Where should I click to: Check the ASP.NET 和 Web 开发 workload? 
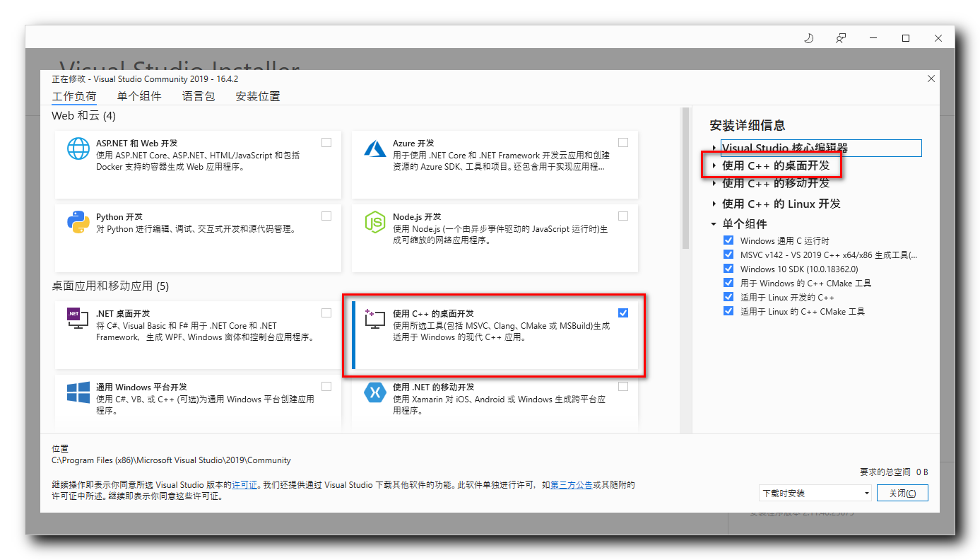[x=326, y=142]
